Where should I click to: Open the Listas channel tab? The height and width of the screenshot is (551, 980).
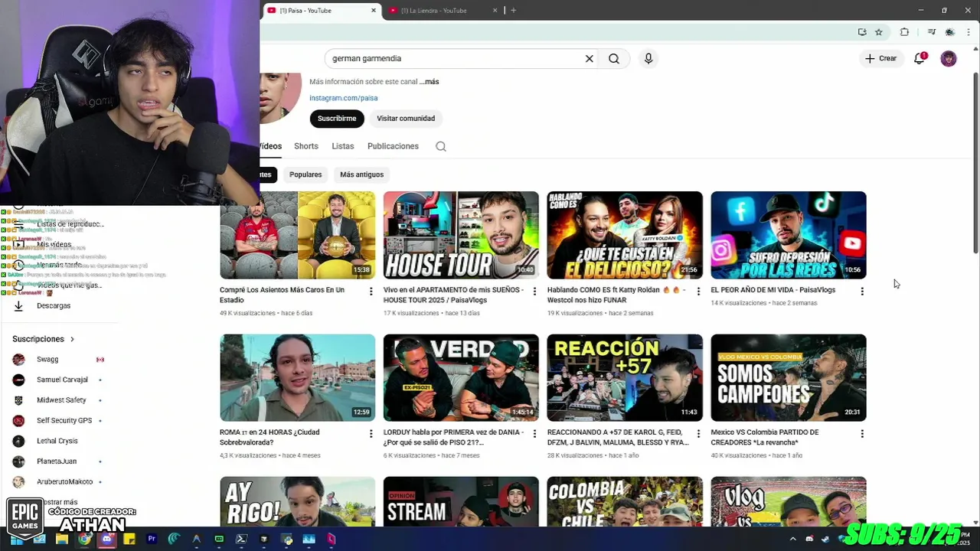coord(342,146)
